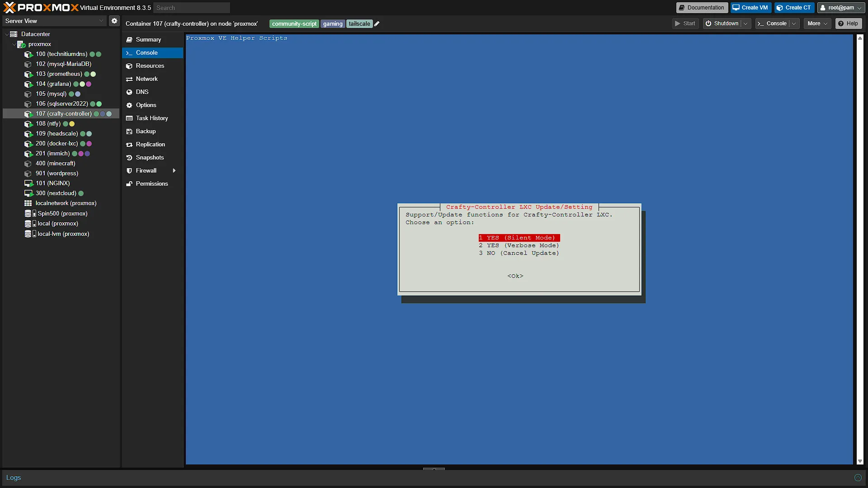
Task: Click the pencil icon to edit tags
Action: click(377, 24)
